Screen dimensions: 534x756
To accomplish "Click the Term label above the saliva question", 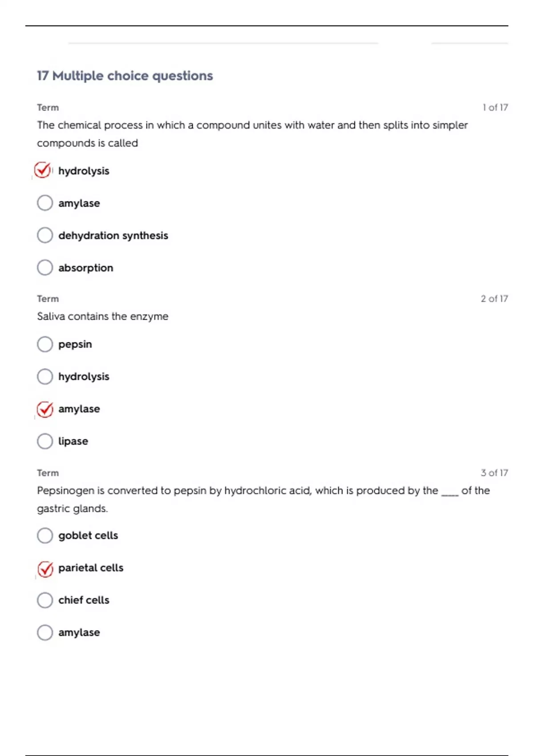I will pos(48,299).
